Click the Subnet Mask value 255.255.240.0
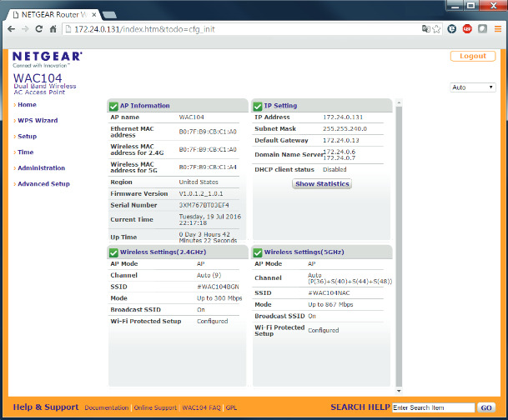Screen dimensions: 508x420 [345, 129]
